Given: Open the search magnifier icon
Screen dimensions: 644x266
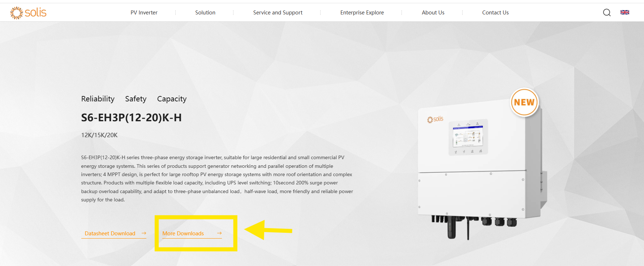Looking at the screenshot, I should pos(607,13).
